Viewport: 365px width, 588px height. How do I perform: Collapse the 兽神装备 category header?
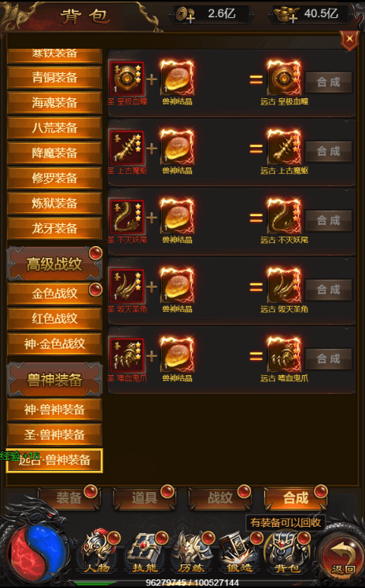click(x=54, y=380)
